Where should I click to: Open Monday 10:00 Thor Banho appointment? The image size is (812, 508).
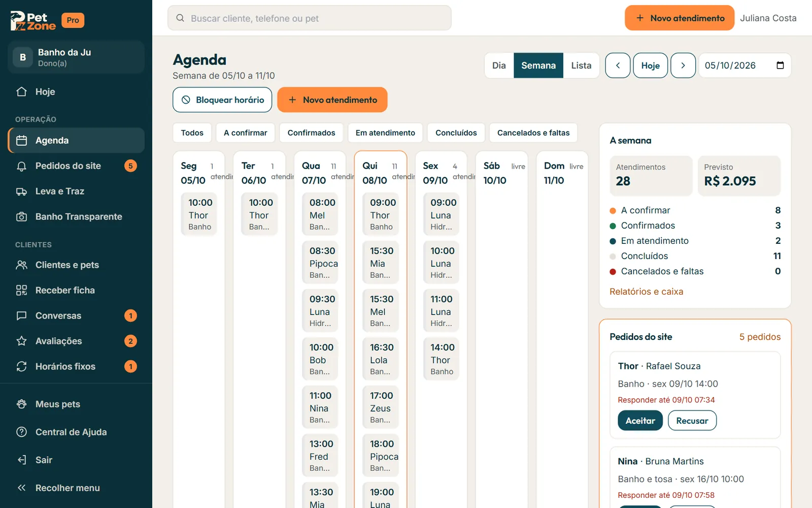(x=199, y=214)
